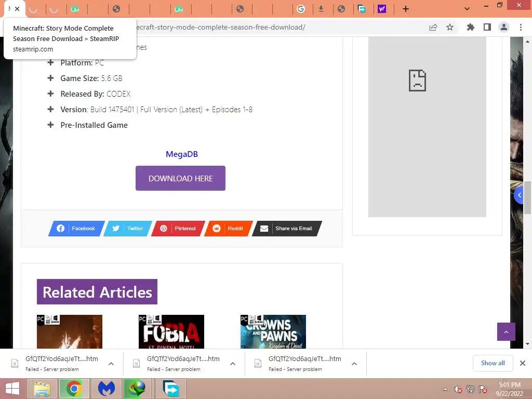Viewport: 532px width, 399px height.
Task: Click the purple back-to-top arrow button
Action: click(506, 332)
